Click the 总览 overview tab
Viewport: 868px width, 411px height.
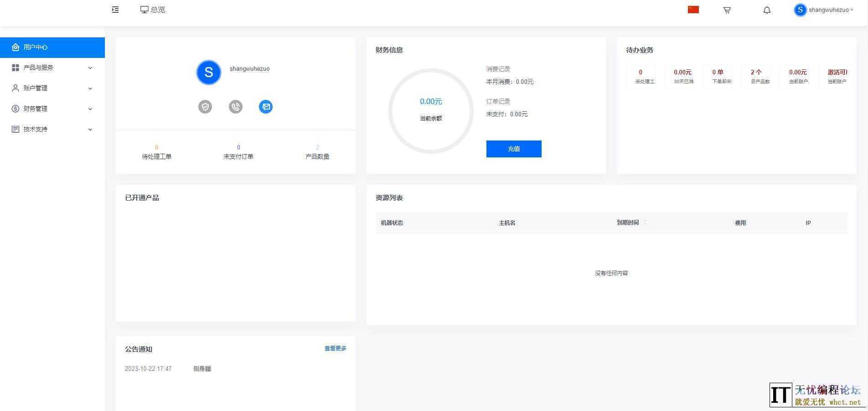pyautogui.click(x=153, y=10)
